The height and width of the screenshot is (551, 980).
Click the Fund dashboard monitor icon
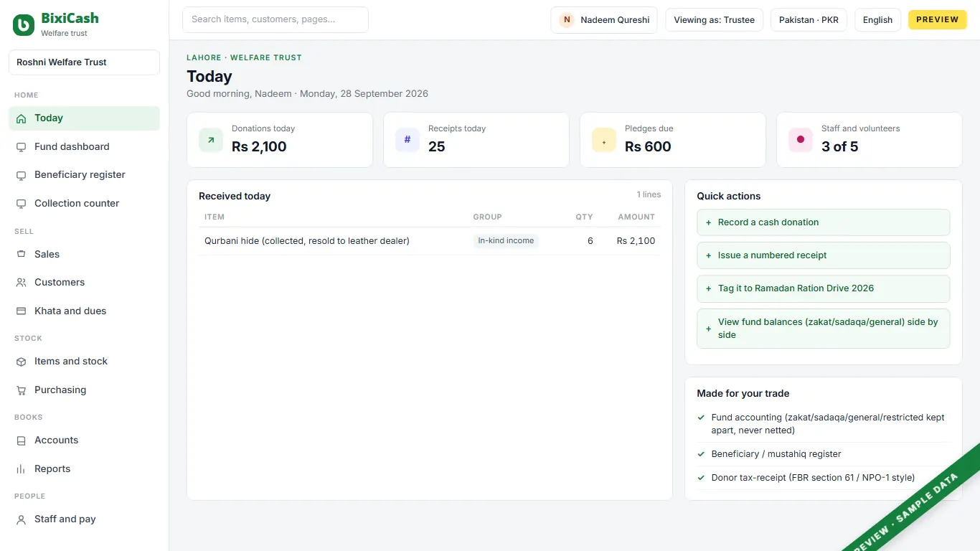pyautogui.click(x=21, y=146)
